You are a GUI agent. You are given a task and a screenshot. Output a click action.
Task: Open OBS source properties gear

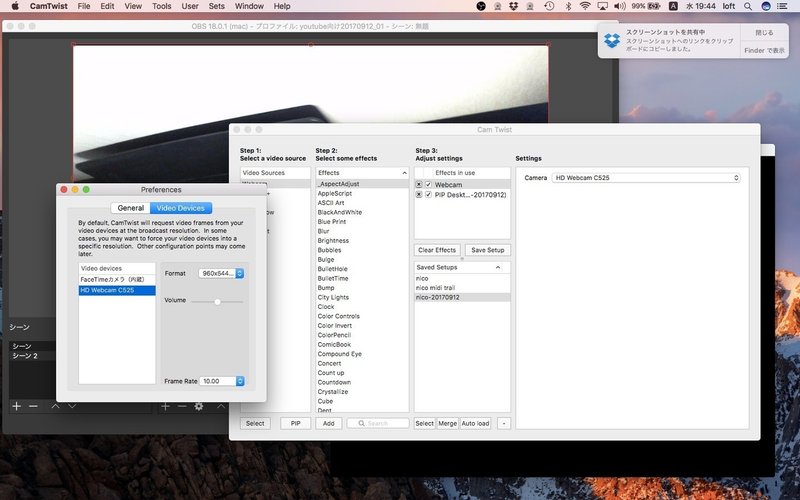point(199,406)
